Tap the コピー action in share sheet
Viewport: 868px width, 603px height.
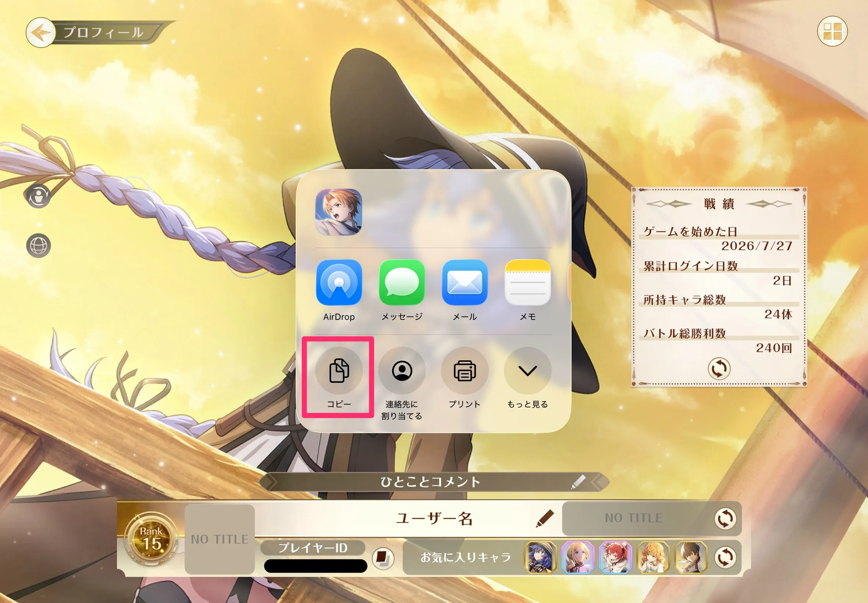339,377
